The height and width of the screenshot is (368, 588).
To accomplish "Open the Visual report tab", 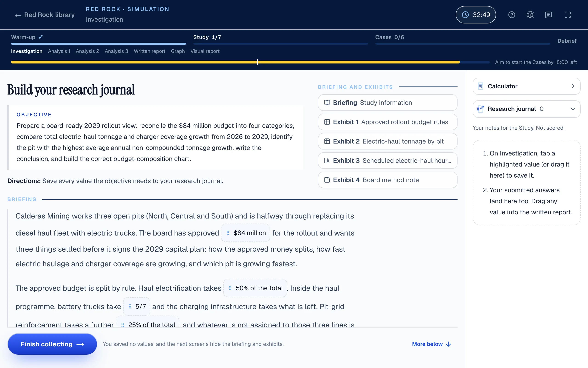I will 205,51.
